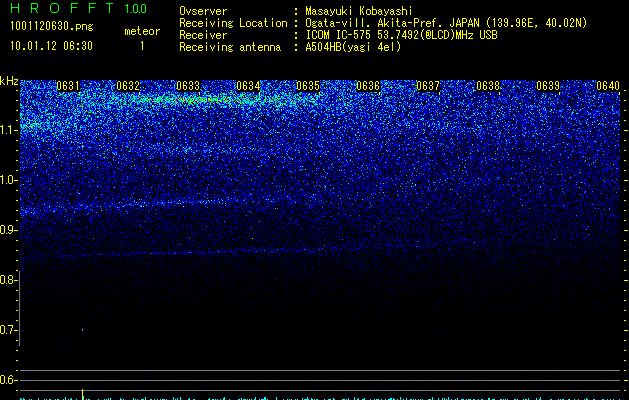Click the 0636 time marker
Viewport: 629px width, 400px height.
[x=368, y=86]
